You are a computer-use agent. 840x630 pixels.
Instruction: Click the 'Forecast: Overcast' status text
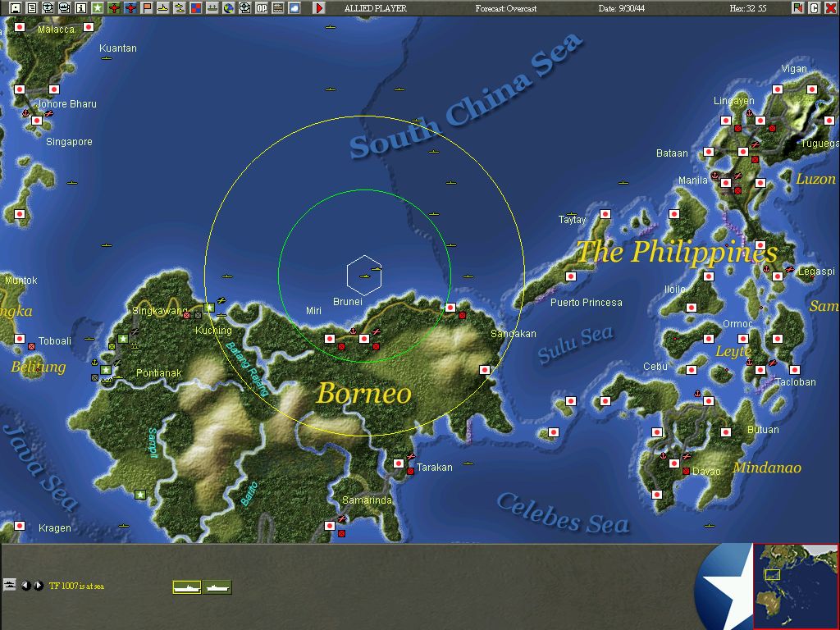pos(505,8)
